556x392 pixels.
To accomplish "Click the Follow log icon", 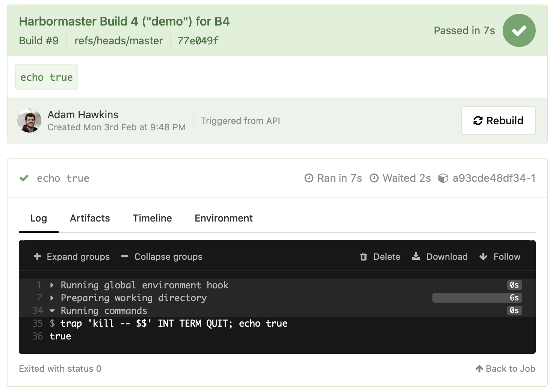I will point(483,257).
